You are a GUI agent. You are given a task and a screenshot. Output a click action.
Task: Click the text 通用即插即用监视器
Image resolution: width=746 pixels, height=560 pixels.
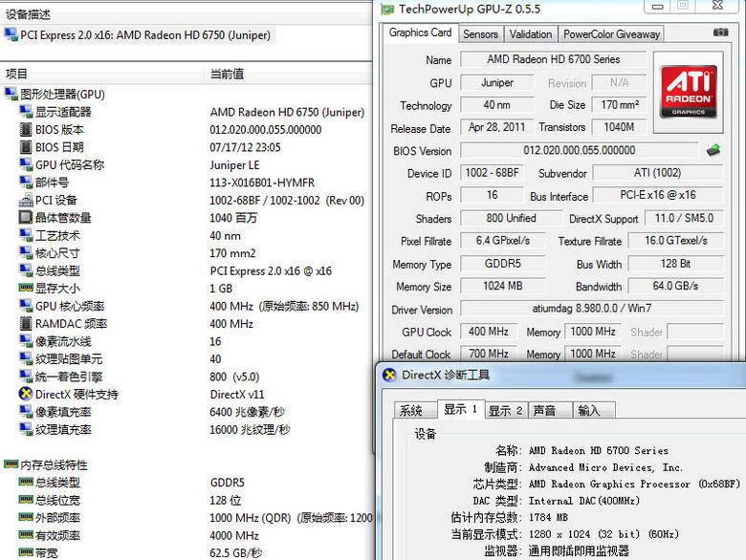click(x=579, y=551)
